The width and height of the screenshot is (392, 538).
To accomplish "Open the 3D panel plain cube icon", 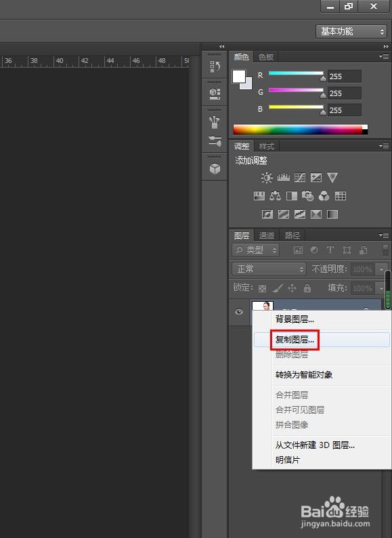I will (x=215, y=169).
